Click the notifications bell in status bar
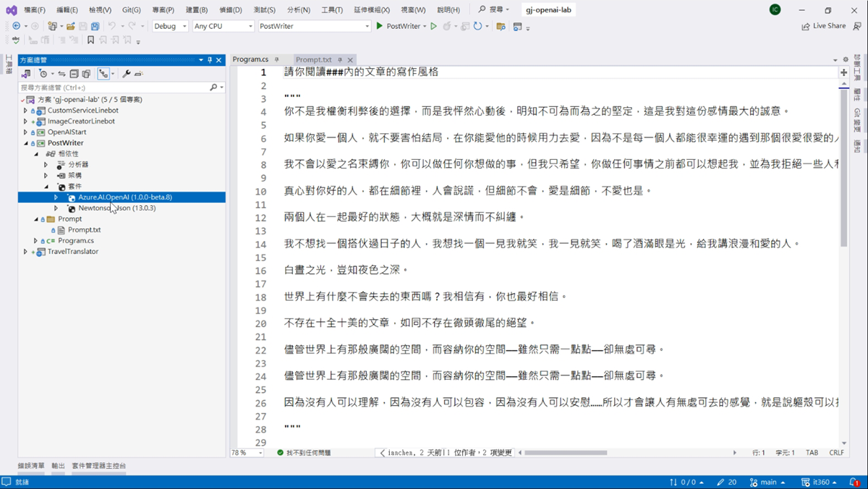 [854, 482]
